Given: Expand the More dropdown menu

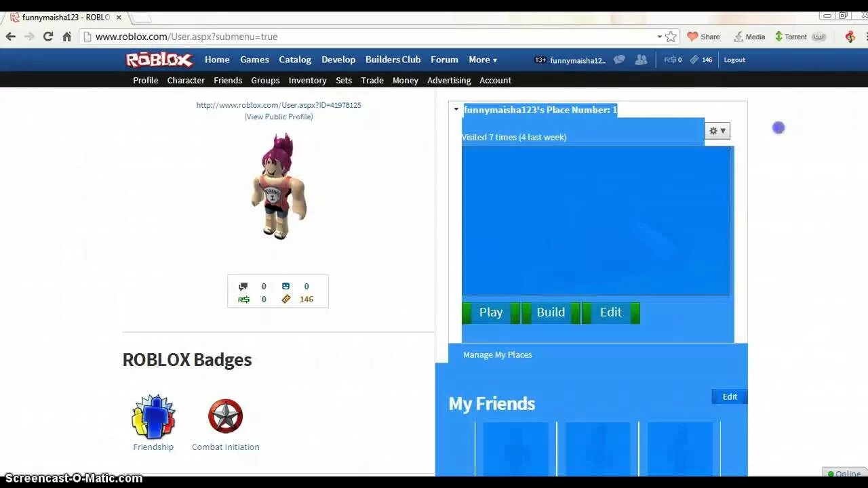Looking at the screenshot, I should pos(483,60).
